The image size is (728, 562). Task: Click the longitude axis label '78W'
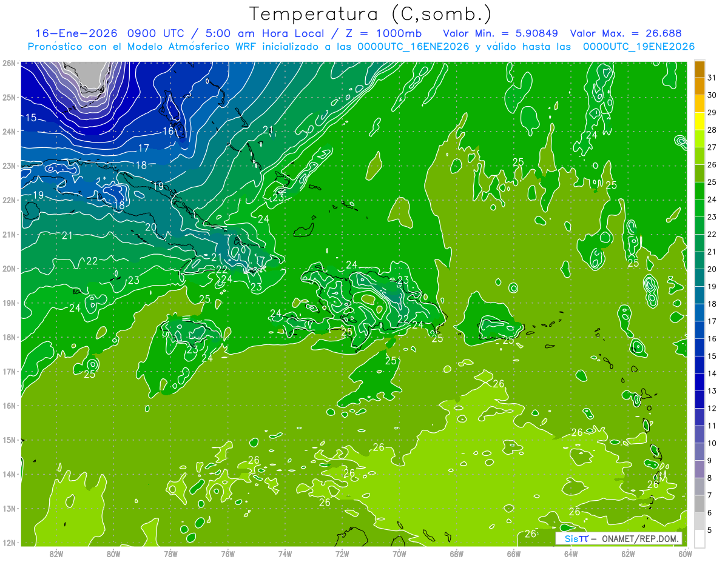[x=170, y=554]
